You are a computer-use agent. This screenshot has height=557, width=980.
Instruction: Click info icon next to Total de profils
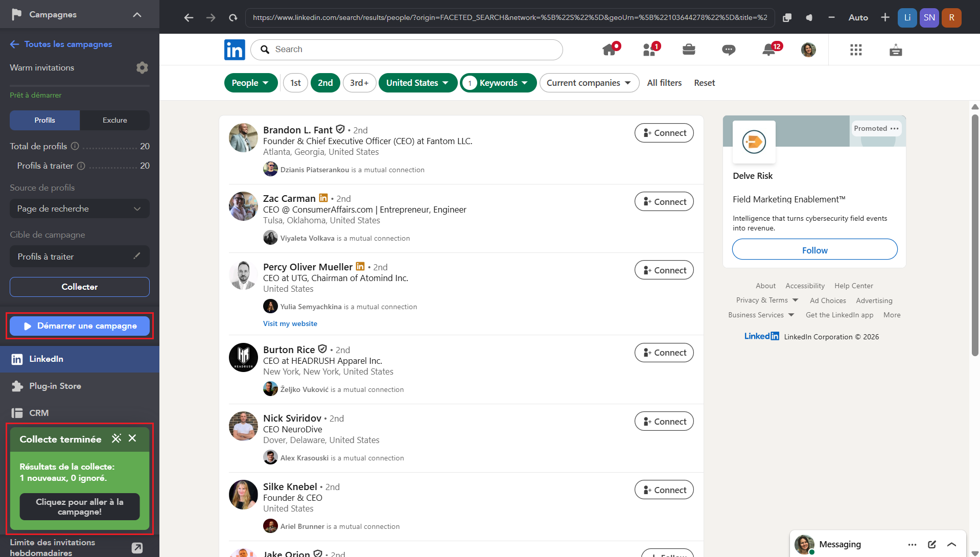pos(75,146)
